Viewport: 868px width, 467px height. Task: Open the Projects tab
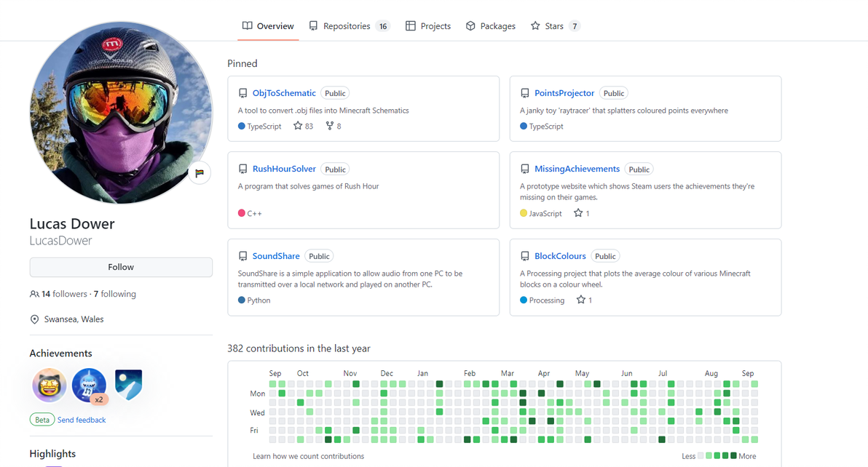point(428,26)
